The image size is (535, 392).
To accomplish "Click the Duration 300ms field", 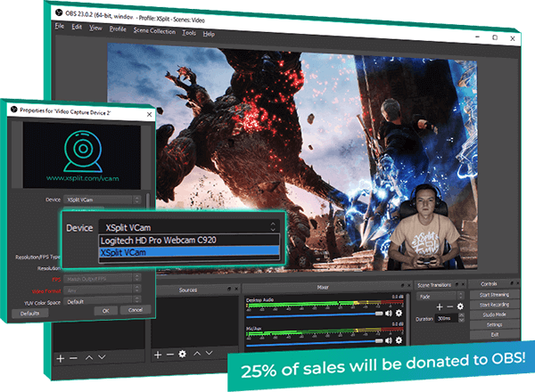I will coord(447,319).
